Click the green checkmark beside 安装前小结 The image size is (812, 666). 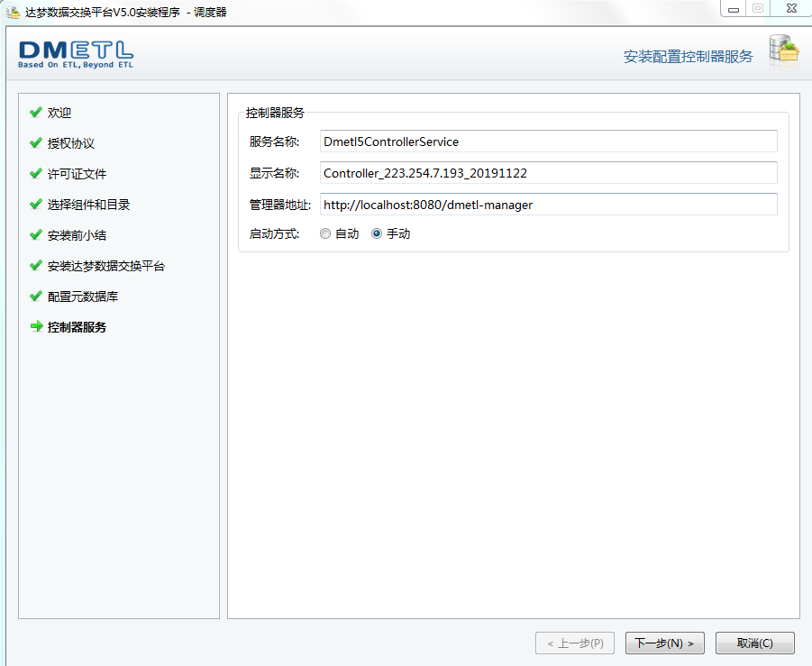pyautogui.click(x=36, y=234)
